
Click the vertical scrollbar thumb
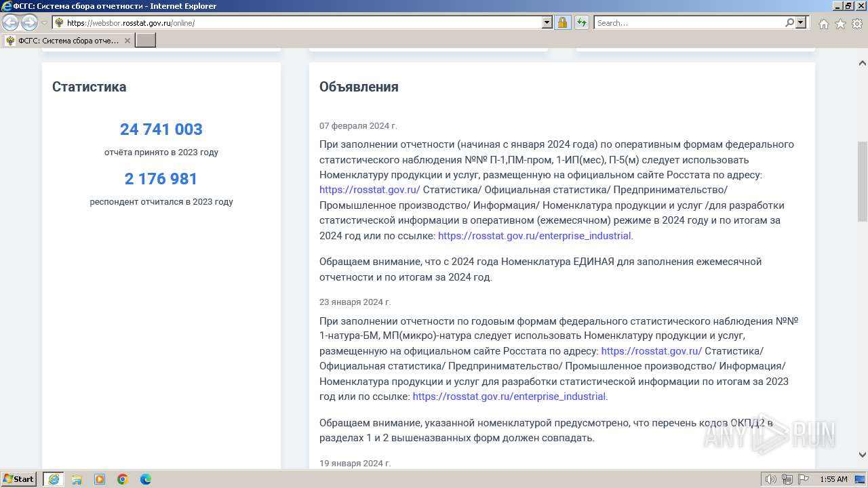click(x=863, y=182)
